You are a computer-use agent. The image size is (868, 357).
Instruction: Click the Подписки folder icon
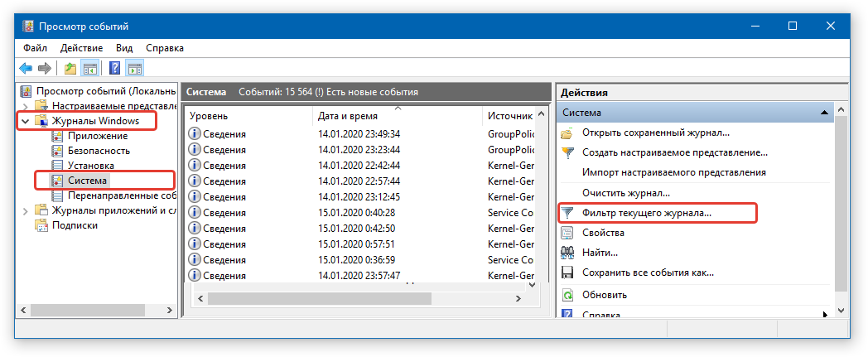pyautogui.click(x=41, y=225)
